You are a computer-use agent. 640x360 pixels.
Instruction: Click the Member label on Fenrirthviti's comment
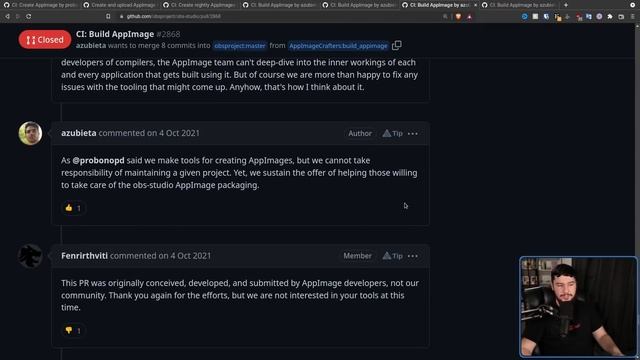tap(357, 256)
